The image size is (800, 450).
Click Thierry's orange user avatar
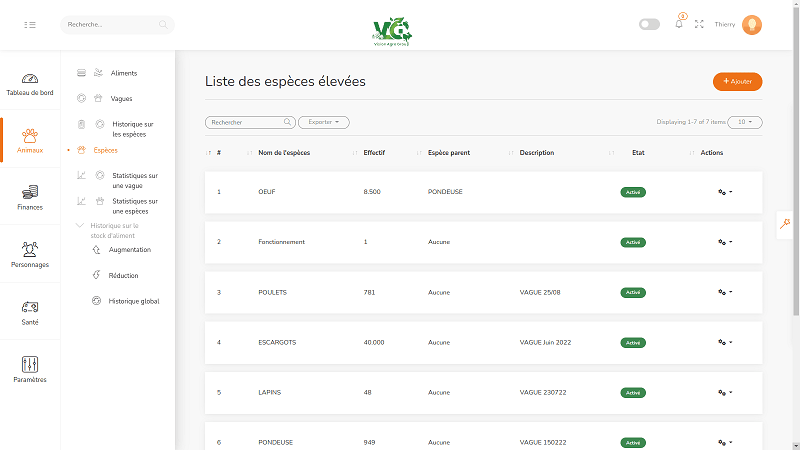click(752, 24)
